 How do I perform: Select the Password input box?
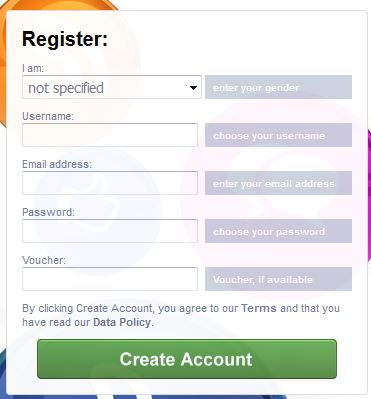[x=110, y=231]
